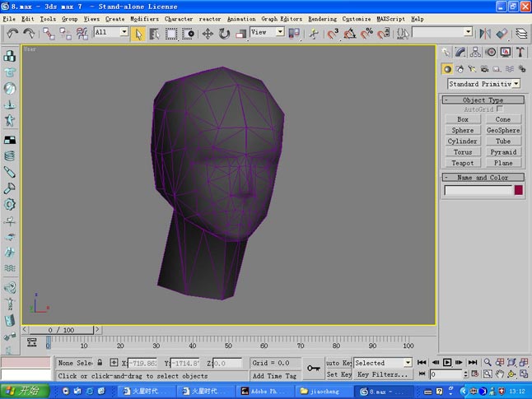
Task: Create a Box primitive
Action: click(463, 119)
